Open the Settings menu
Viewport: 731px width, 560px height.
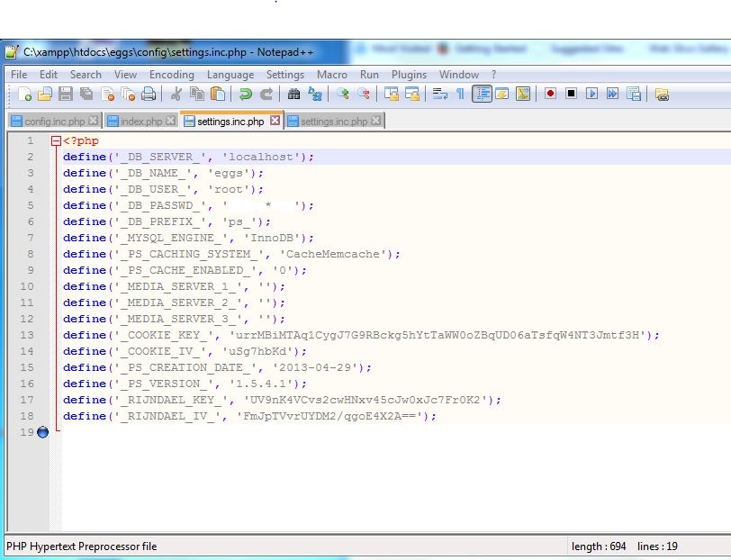(284, 75)
